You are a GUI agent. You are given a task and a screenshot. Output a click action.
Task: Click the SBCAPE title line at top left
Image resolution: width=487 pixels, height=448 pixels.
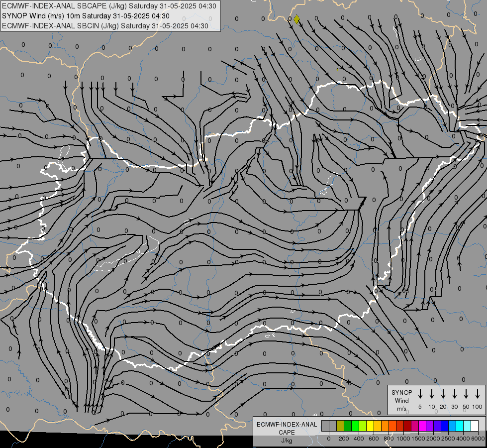(109, 6)
